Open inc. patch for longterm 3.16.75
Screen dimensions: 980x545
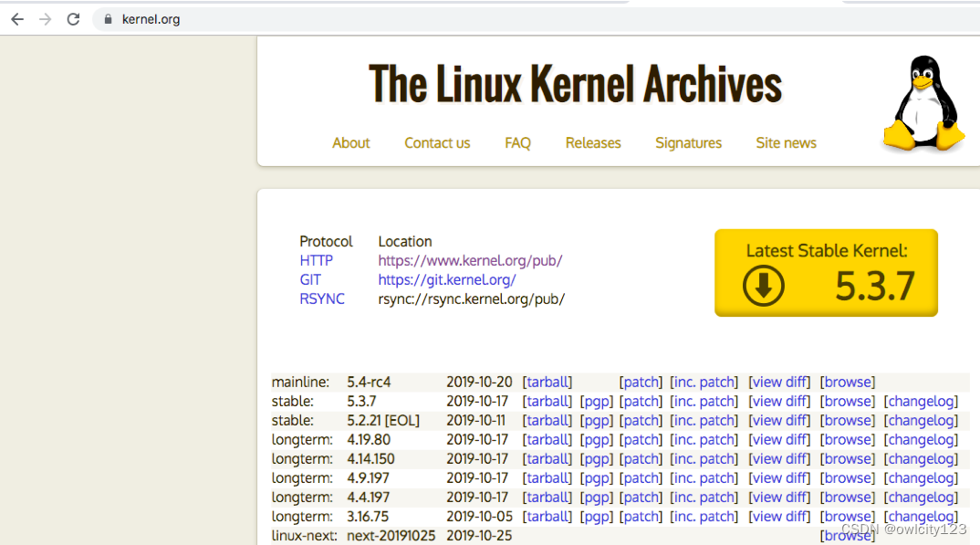704,517
